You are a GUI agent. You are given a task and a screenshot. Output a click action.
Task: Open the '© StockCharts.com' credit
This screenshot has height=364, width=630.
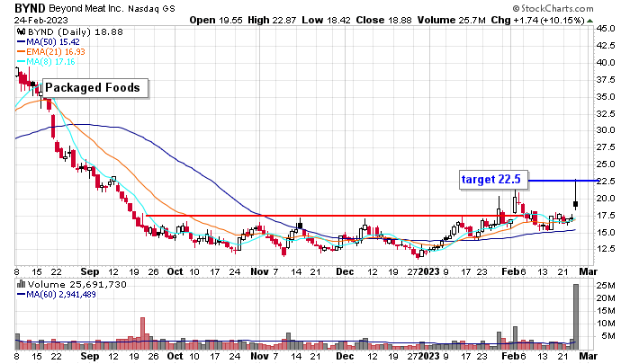553,8
